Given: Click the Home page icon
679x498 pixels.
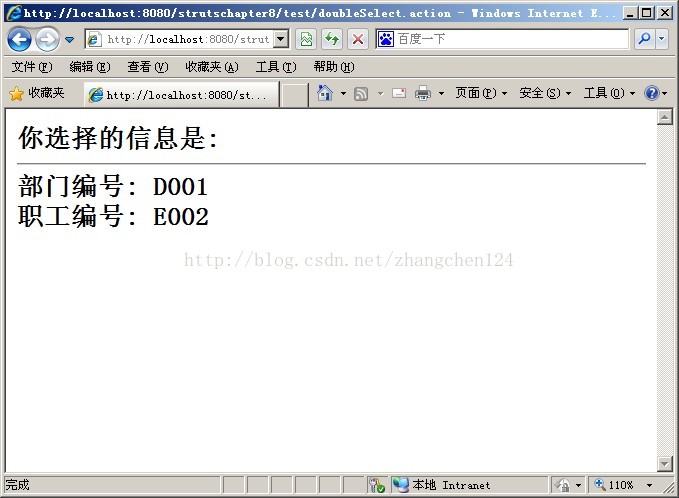Looking at the screenshot, I should (325, 93).
